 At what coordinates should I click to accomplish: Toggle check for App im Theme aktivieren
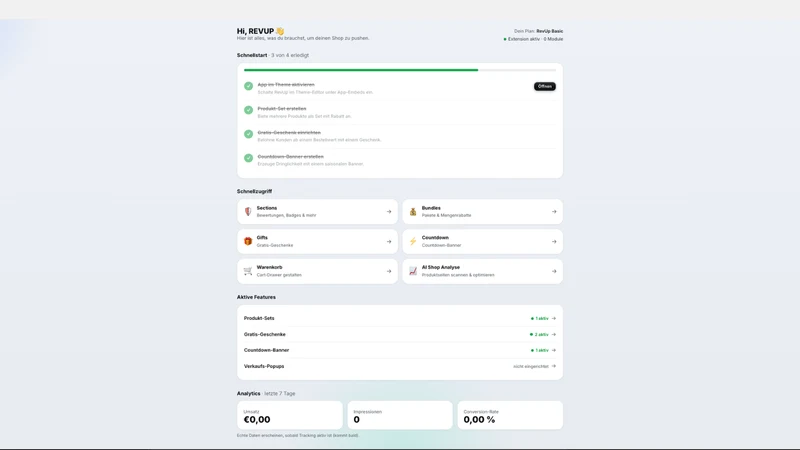(248, 86)
